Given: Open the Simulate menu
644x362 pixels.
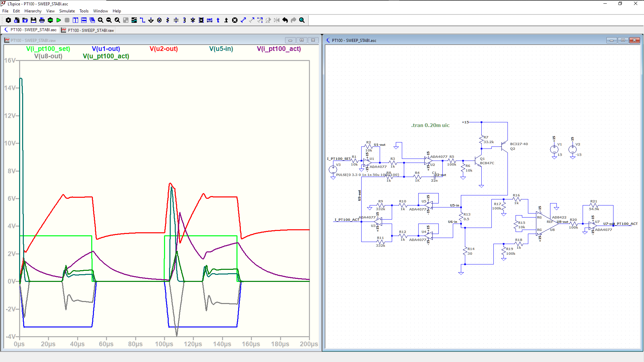Looking at the screenshot, I should pyautogui.click(x=67, y=11).
